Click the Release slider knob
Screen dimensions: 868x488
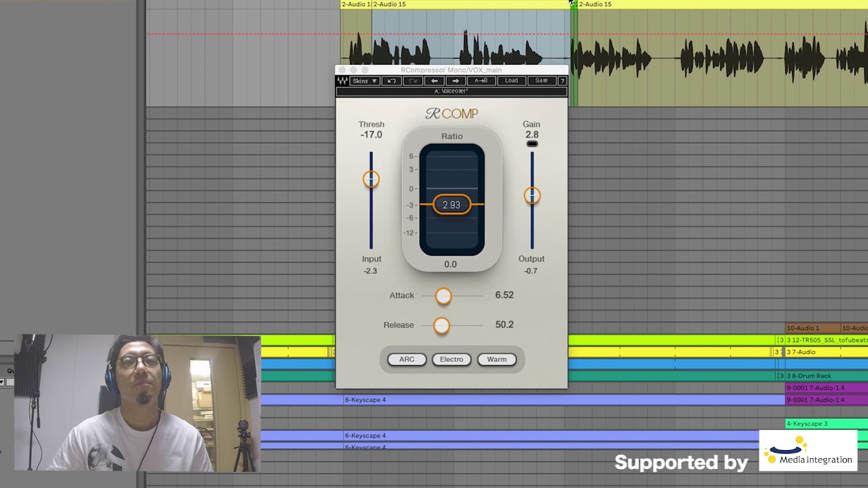pyautogui.click(x=441, y=325)
